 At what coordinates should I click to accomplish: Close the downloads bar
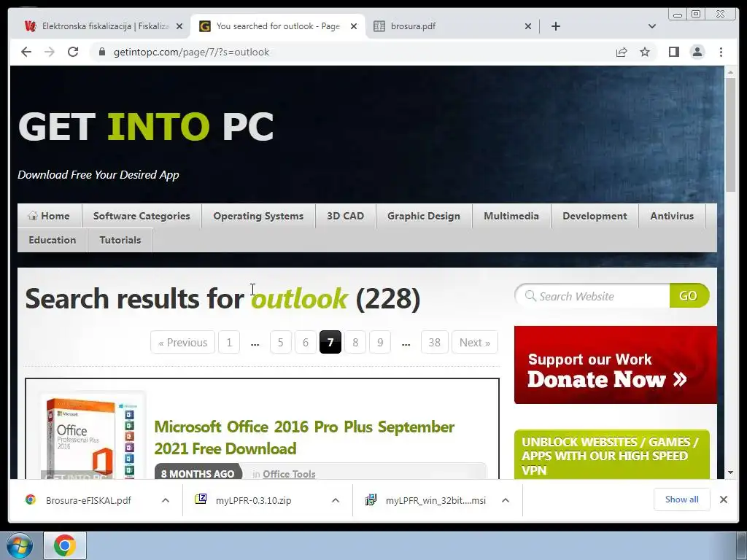(x=723, y=499)
